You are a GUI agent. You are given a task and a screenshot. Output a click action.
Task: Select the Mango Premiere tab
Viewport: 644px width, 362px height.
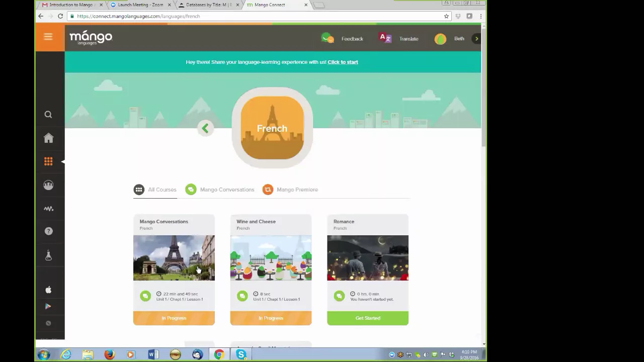tap(290, 190)
